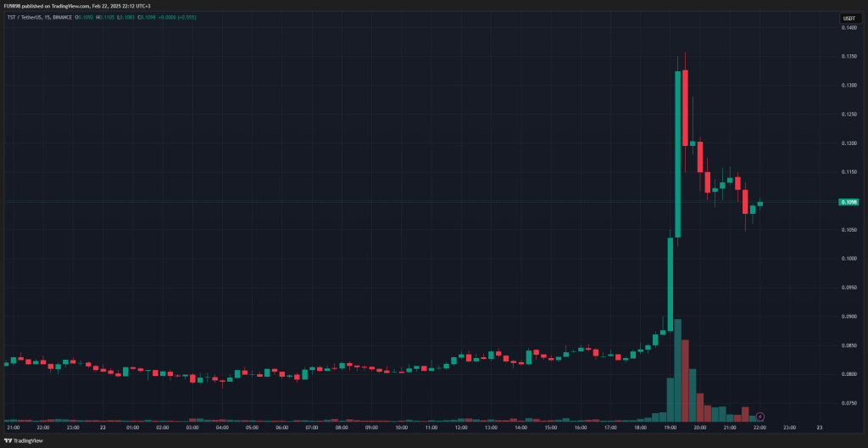Click the tallest green volume bar
The height and width of the screenshot is (448, 868).
(x=677, y=371)
